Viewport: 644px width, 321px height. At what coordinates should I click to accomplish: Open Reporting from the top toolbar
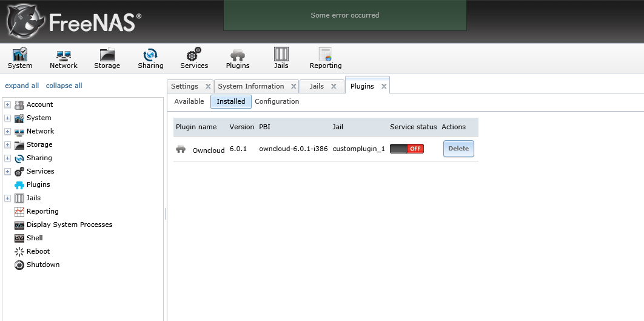tap(325, 58)
